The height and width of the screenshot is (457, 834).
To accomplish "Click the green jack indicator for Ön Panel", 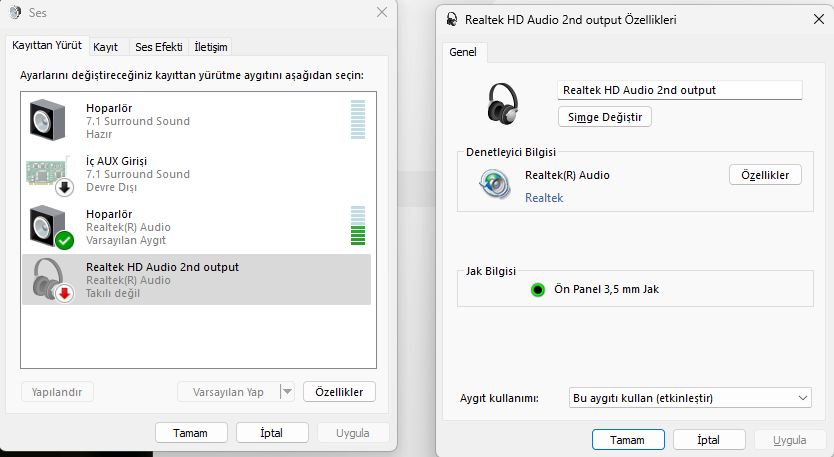I will [538, 290].
